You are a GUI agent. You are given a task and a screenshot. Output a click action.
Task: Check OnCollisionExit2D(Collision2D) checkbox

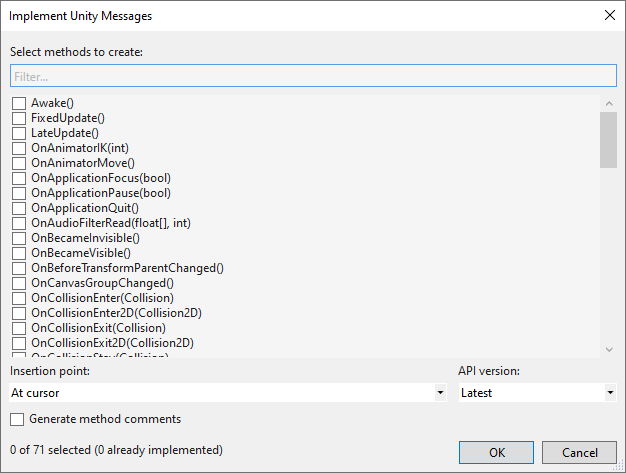tap(19, 343)
